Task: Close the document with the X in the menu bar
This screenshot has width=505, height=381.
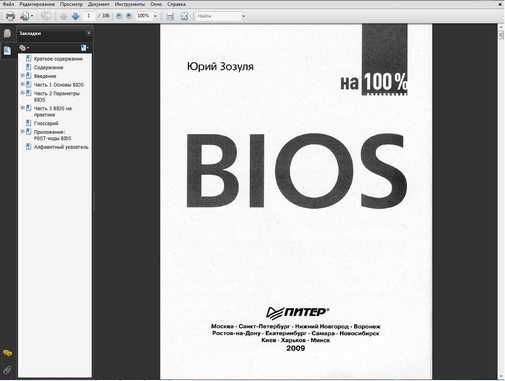Action: click(500, 4)
